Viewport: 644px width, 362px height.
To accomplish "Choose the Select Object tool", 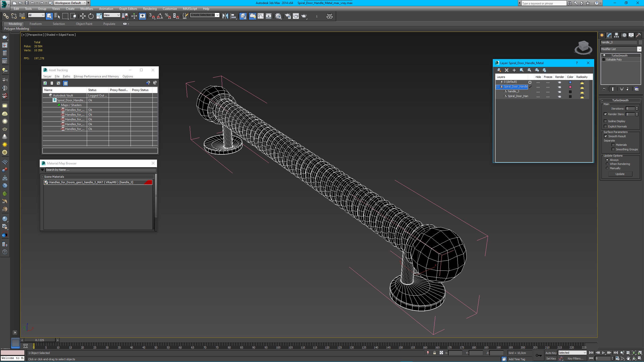I will point(49,16).
